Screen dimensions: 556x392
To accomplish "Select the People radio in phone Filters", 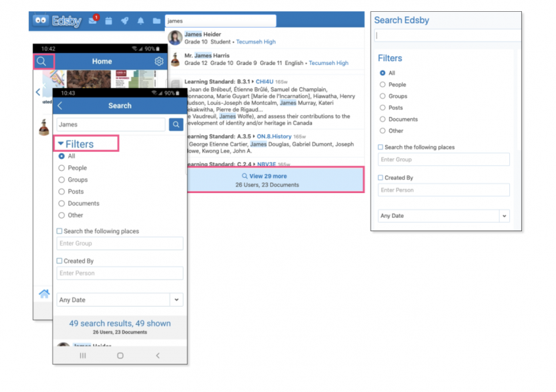I will click(62, 168).
